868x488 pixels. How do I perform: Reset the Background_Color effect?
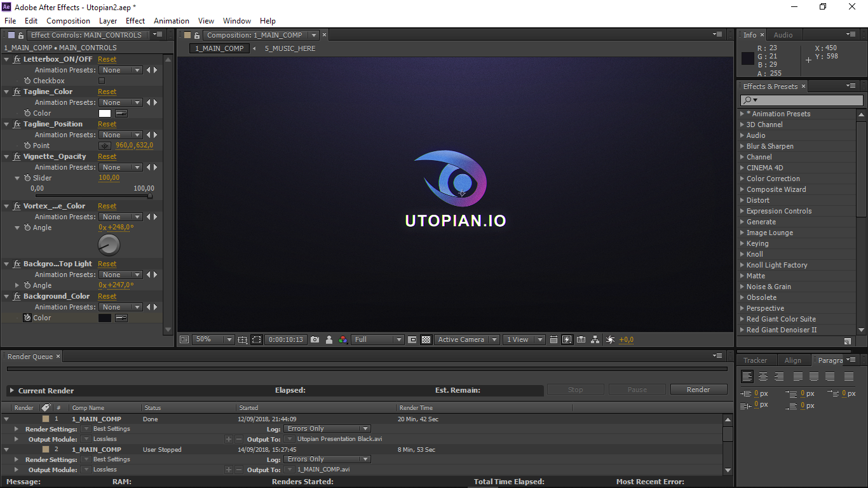point(107,296)
